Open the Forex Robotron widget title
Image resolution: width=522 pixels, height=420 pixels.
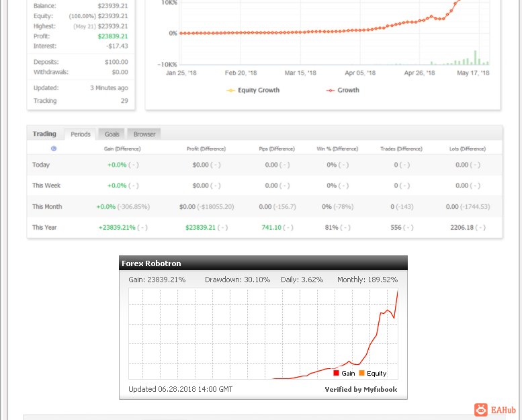point(151,263)
